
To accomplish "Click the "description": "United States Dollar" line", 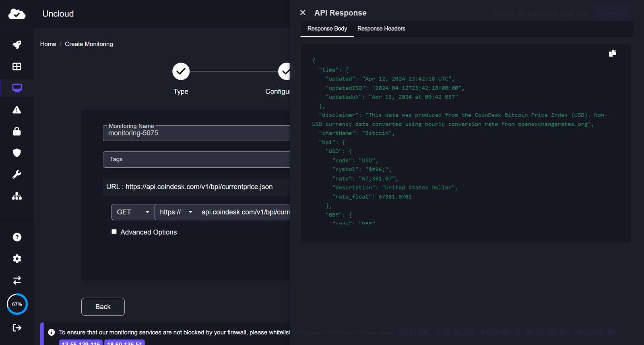I will tap(395, 187).
